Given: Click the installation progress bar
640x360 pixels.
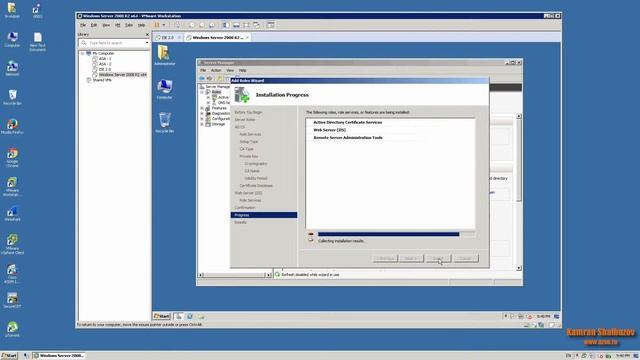Looking at the screenshot, I should tap(396, 234).
